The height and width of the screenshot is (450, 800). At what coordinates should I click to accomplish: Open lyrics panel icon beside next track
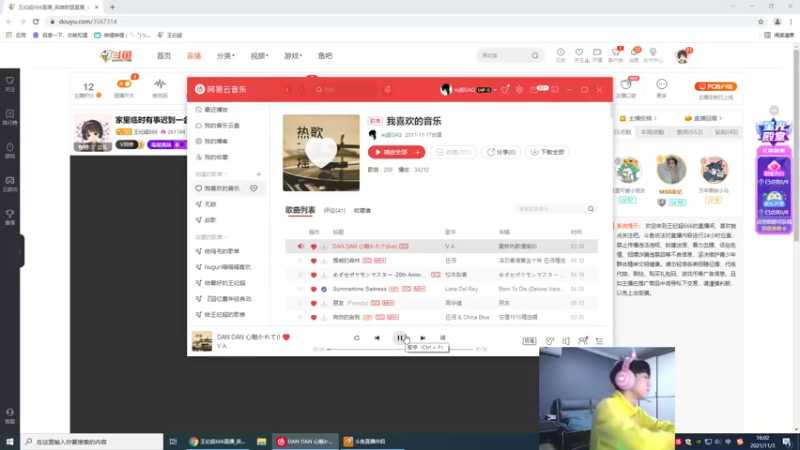(442, 338)
